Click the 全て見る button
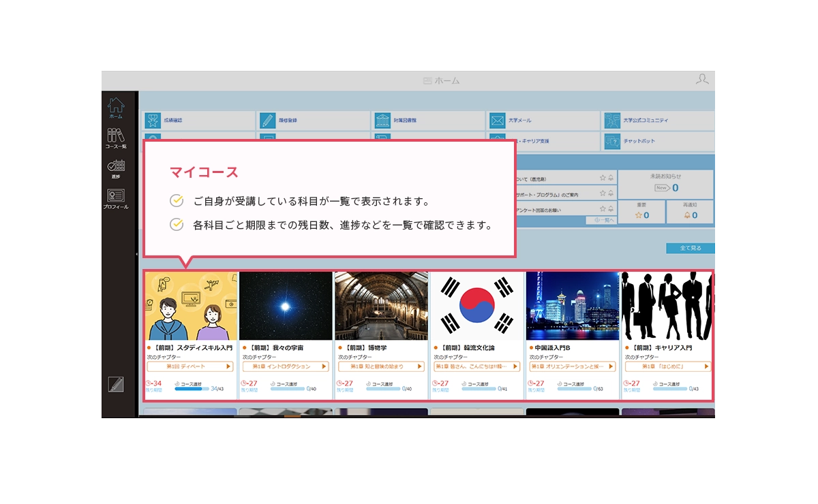Screen dimensions: 818x504 point(690,249)
